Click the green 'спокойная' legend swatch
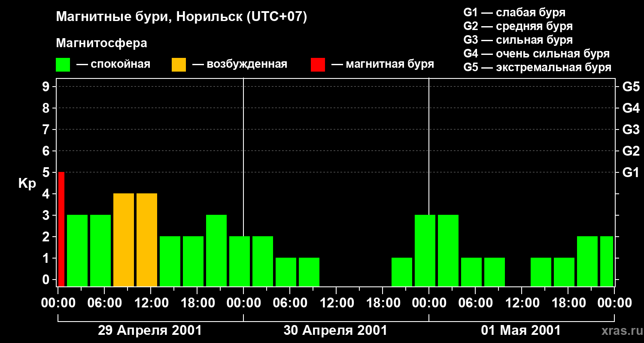 (x=63, y=65)
